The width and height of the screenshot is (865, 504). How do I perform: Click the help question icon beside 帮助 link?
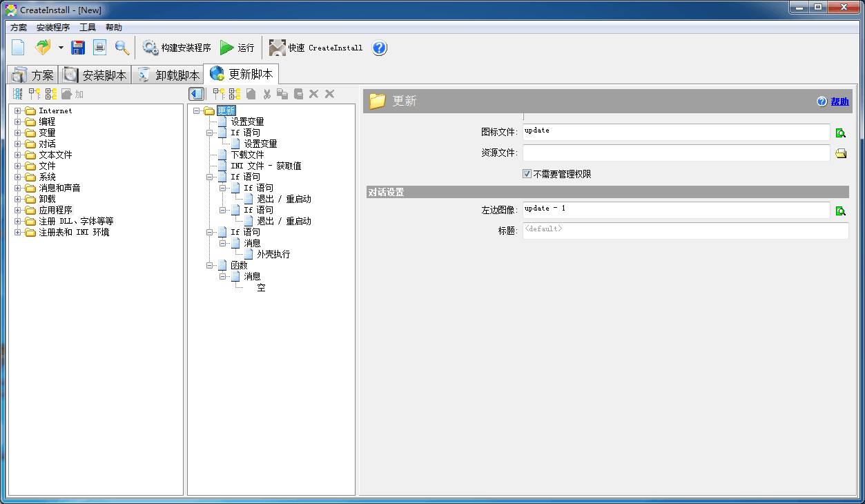[822, 101]
